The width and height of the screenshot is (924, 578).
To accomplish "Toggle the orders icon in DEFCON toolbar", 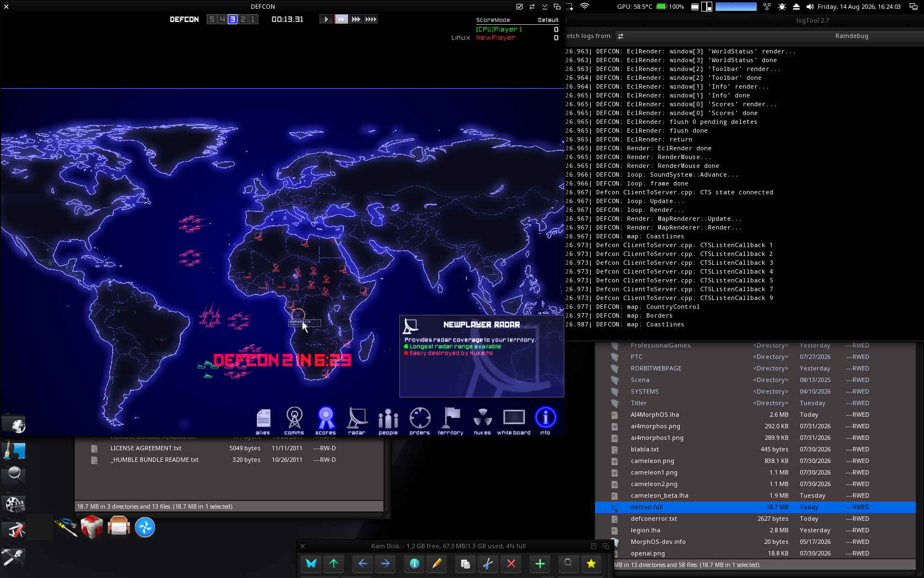I will click(420, 421).
